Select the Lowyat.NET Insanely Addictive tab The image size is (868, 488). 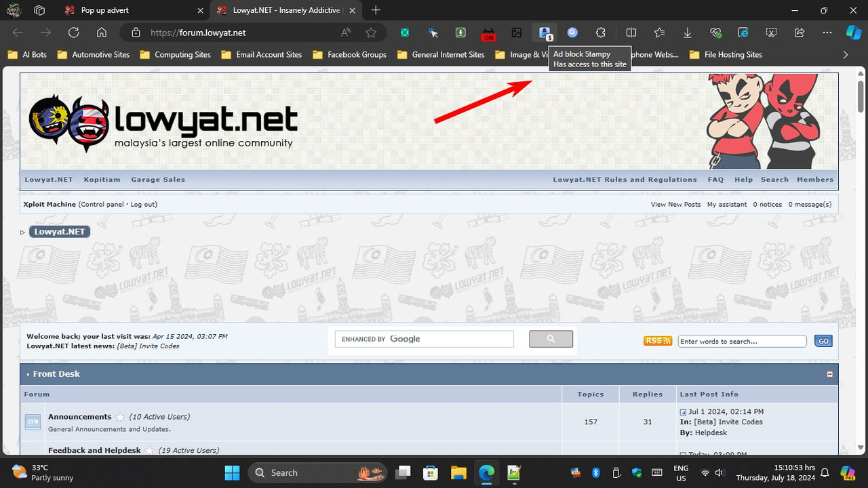pyautogui.click(x=285, y=10)
